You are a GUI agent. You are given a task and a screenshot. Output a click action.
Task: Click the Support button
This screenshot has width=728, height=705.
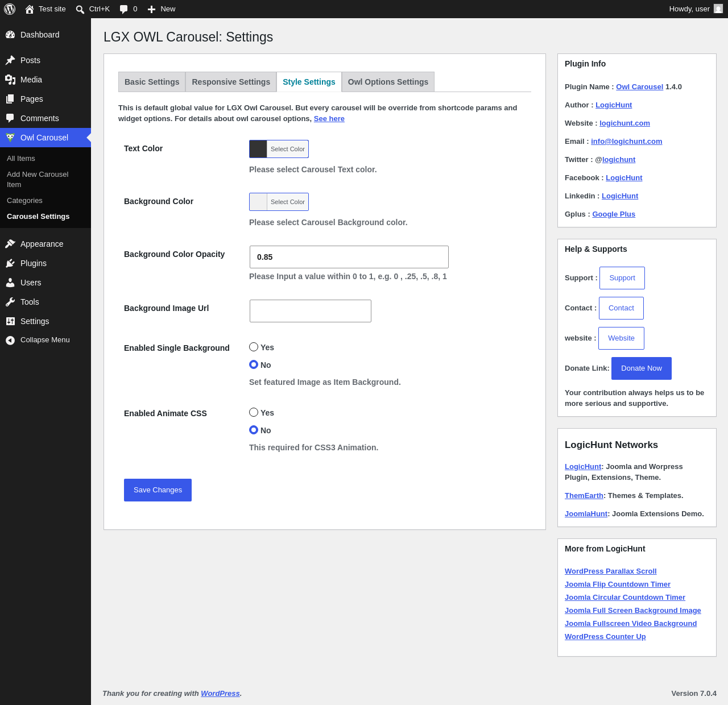pyautogui.click(x=622, y=278)
